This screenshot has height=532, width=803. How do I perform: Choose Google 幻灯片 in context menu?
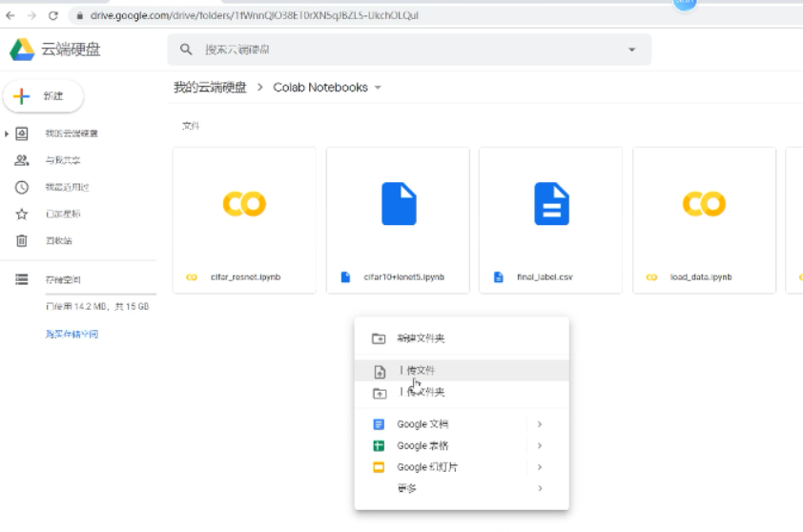coord(462,467)
